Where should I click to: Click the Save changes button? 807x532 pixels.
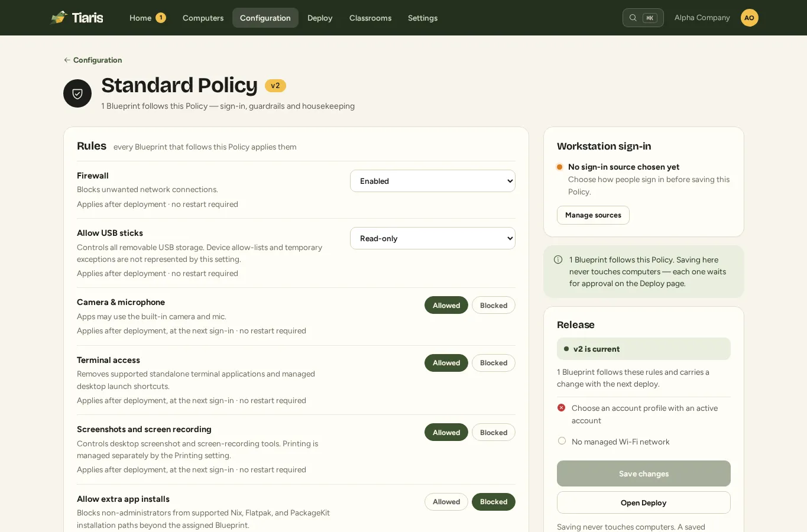644,473
